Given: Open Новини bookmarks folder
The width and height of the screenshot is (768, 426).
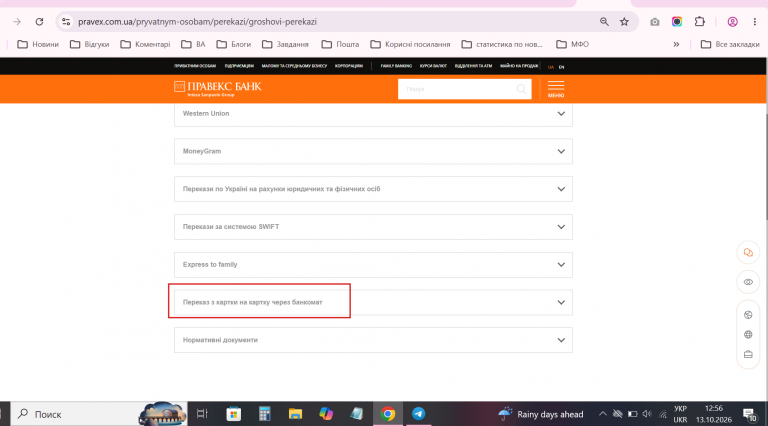Looking at the screenshot, I should (38, 44).
